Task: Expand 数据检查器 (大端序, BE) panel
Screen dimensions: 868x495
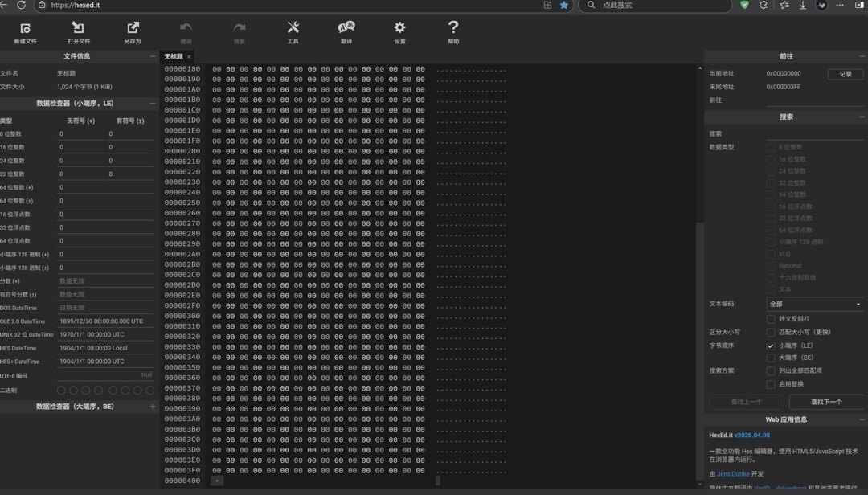Action: [x=152, y=407]
